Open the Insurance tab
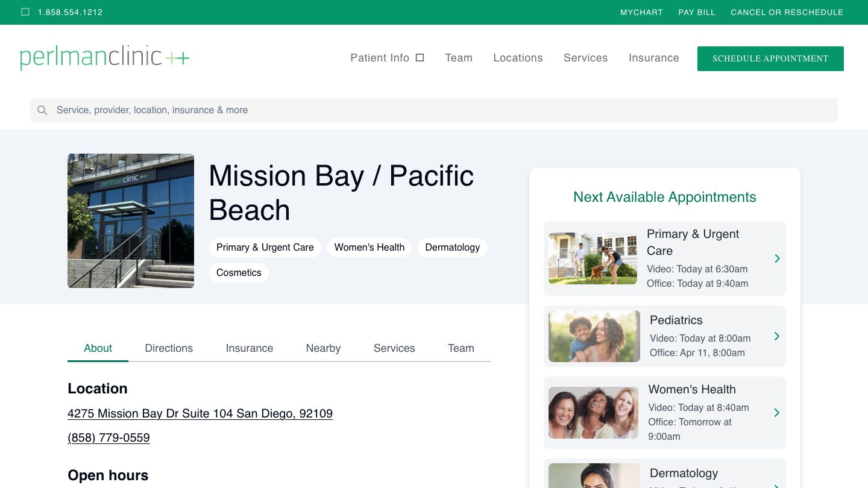868x488 pixels. 250,348
